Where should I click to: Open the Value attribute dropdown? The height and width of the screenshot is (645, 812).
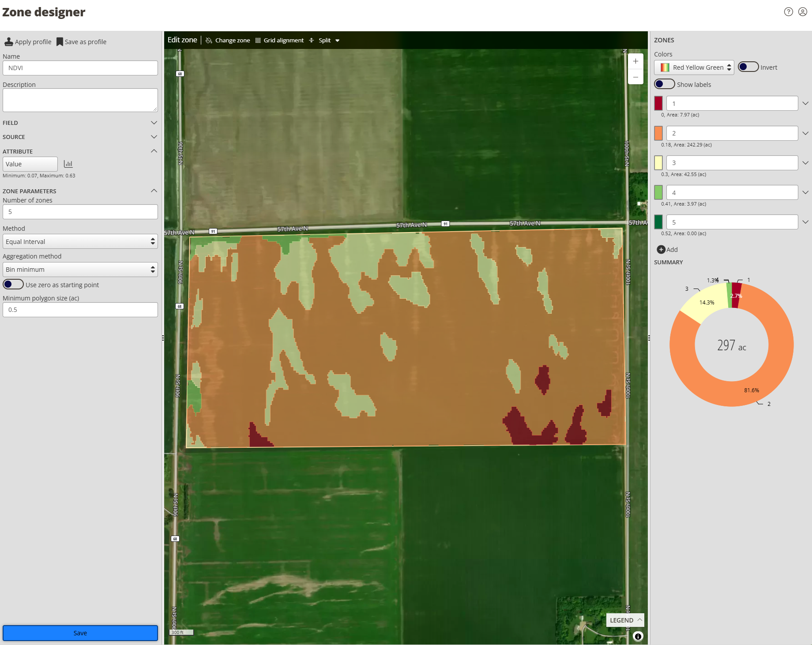coord(30,164)
